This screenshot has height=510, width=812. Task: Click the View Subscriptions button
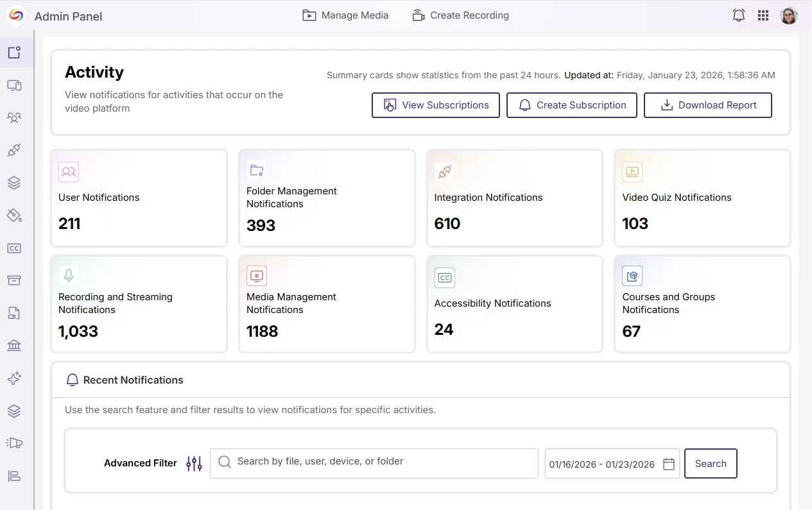pyautogui.click(x=435, y=105)
